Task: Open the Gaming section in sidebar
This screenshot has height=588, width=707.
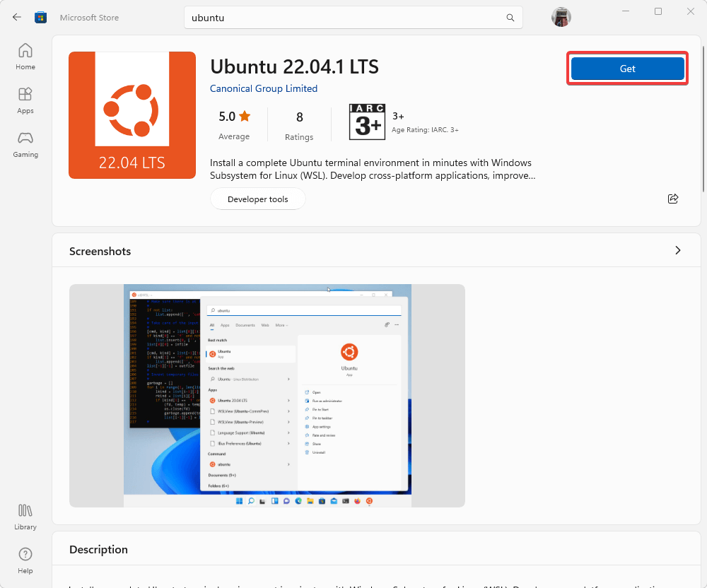Action: 25,144
